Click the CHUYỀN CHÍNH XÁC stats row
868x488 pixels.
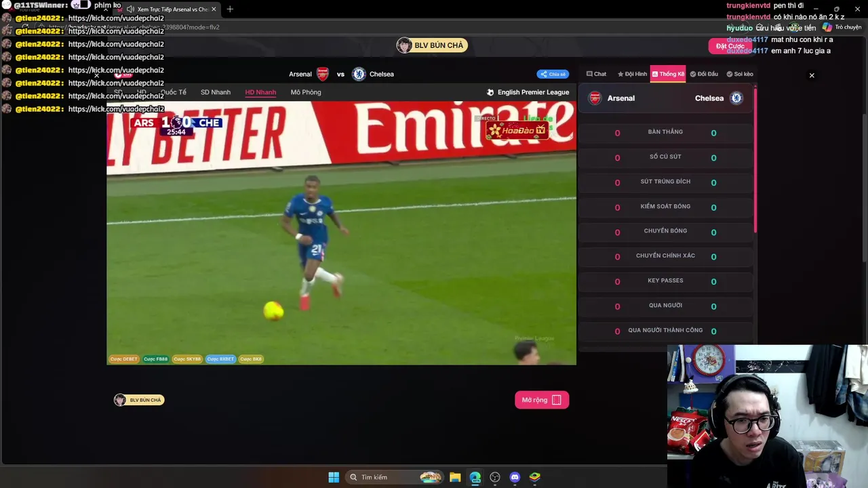665,257
